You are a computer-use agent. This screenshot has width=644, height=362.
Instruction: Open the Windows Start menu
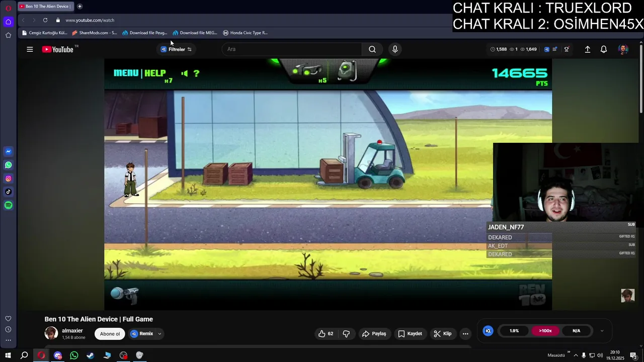click(x=8, y=355)
